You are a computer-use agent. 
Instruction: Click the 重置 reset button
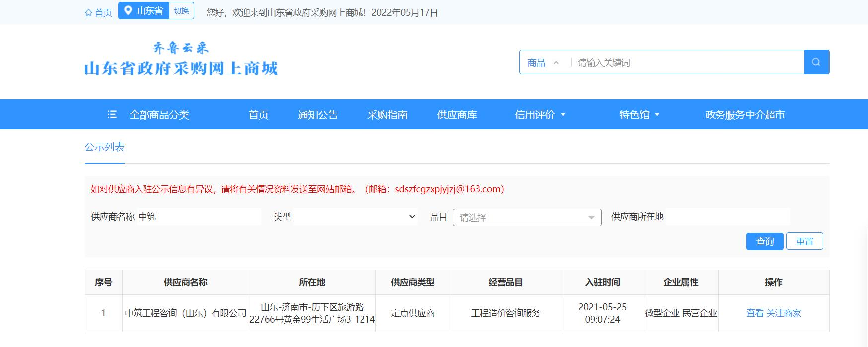click(x=804, y=241)
